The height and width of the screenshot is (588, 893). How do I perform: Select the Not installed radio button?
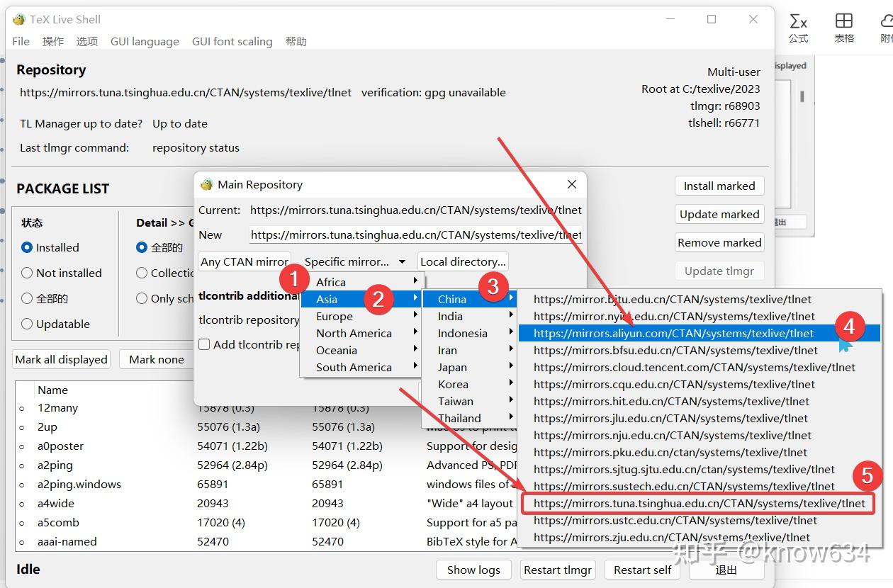tap(62, 273)
